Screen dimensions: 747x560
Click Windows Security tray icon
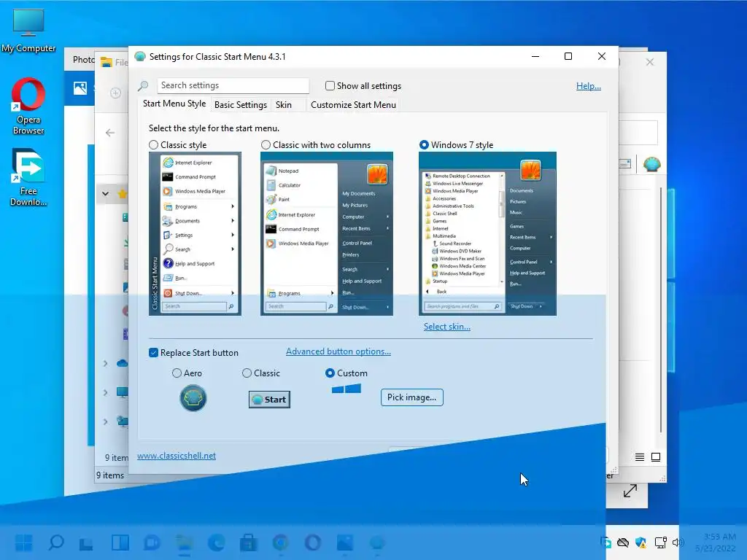click(640, 542)
